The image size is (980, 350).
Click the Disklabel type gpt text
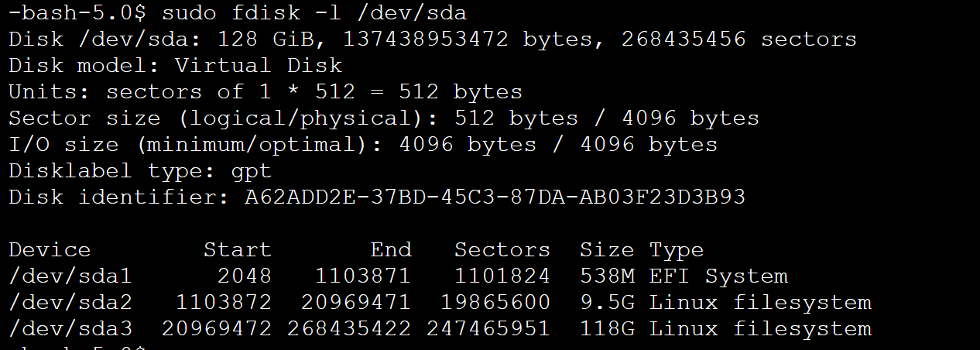140,170
